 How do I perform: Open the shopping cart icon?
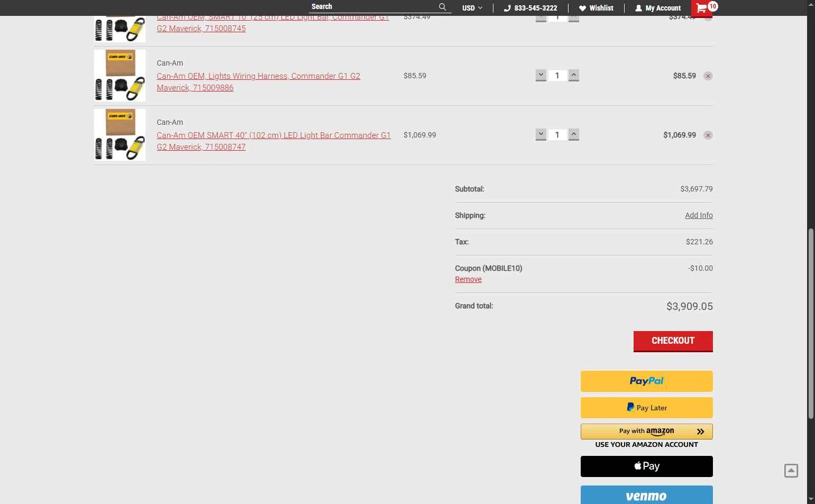pos(702,8)
